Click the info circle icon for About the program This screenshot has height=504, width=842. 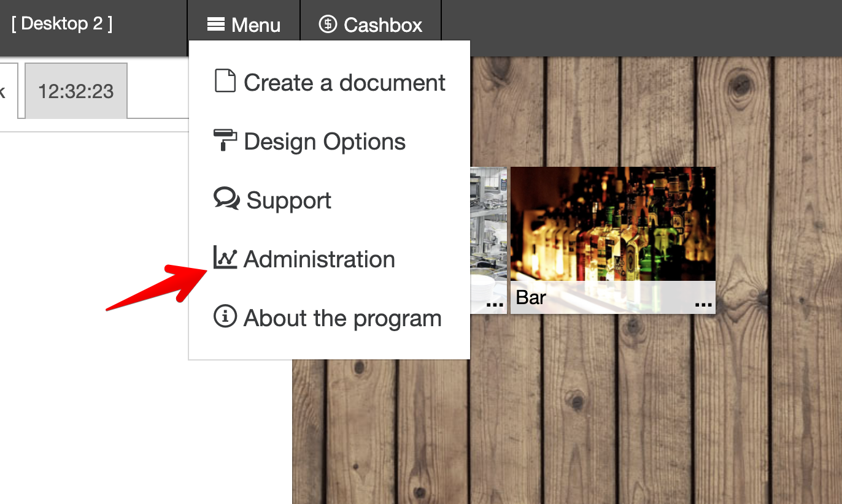[225, 317]
